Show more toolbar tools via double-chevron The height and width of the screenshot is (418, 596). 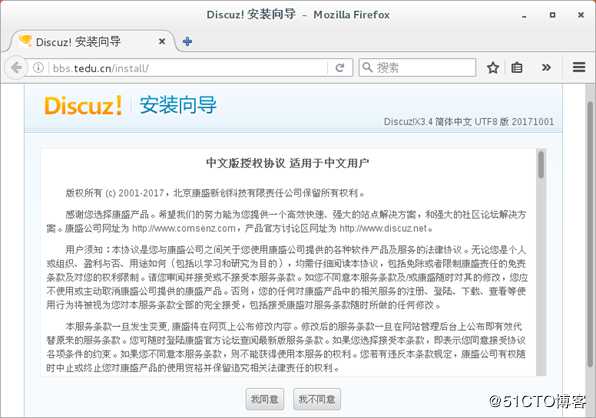pyautogui.click(x=546, y=68)
